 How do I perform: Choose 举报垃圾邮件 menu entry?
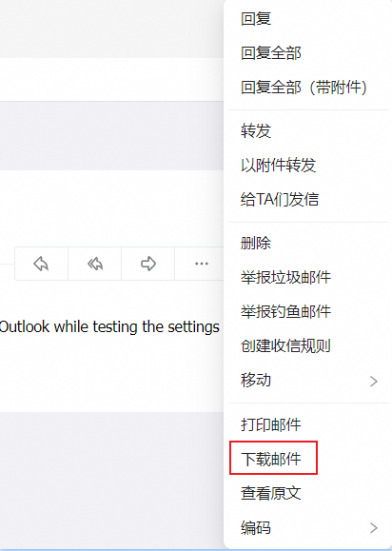pos(285,277)
